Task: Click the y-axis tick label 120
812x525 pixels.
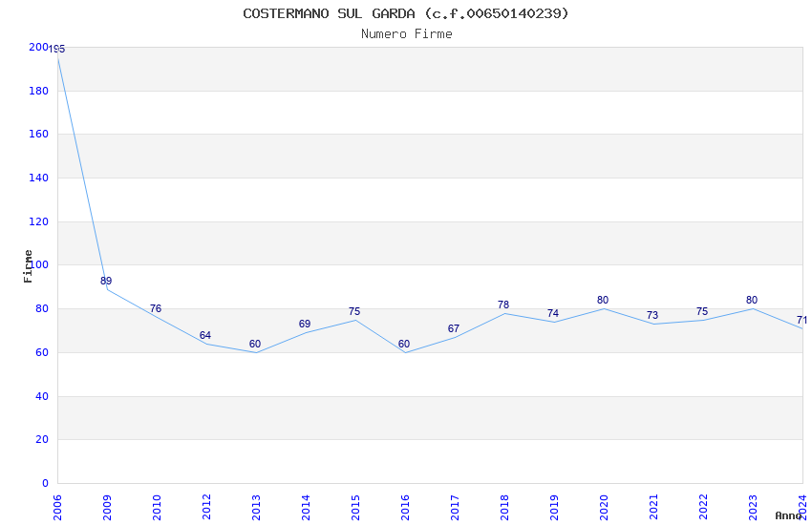Action: click(x=38, y=221)
